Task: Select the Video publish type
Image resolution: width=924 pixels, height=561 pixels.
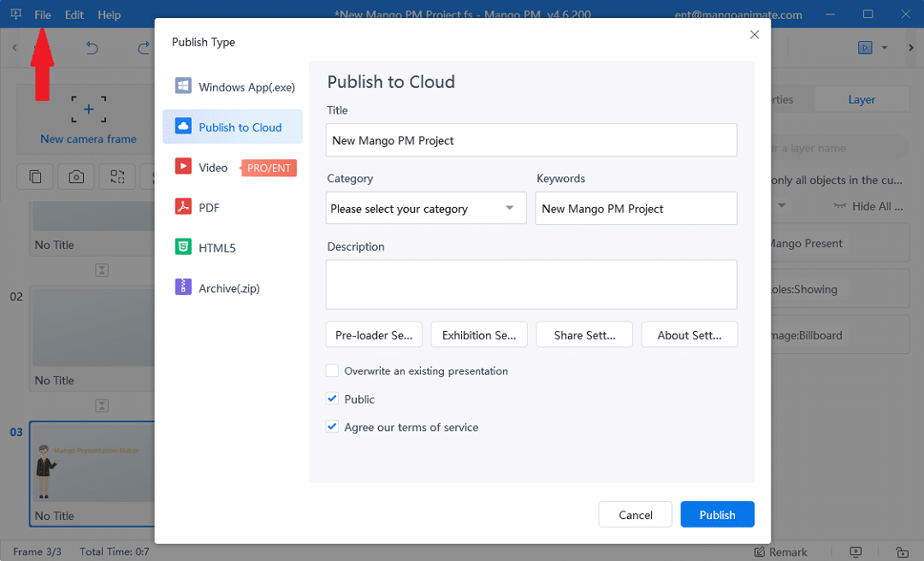Action: click(213, 168)
